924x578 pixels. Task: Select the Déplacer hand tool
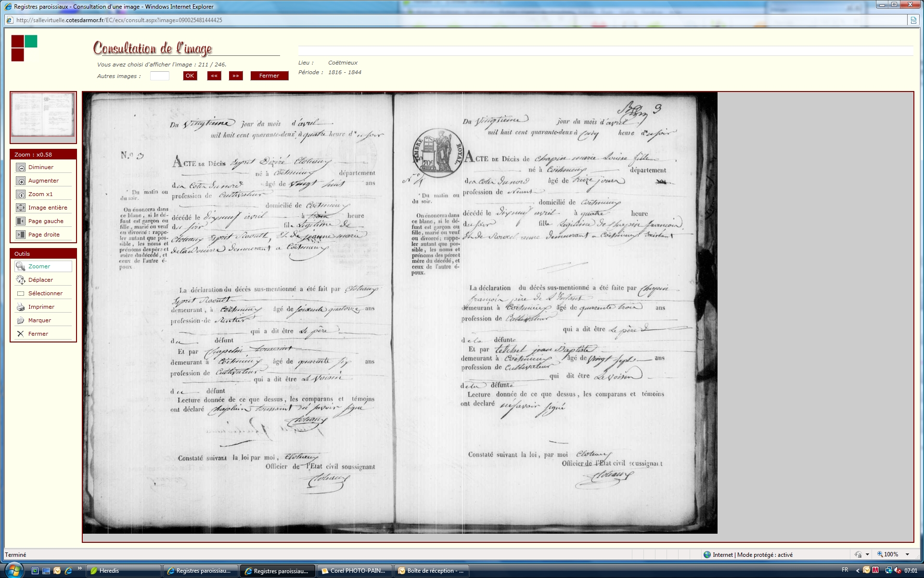point(21,280)
